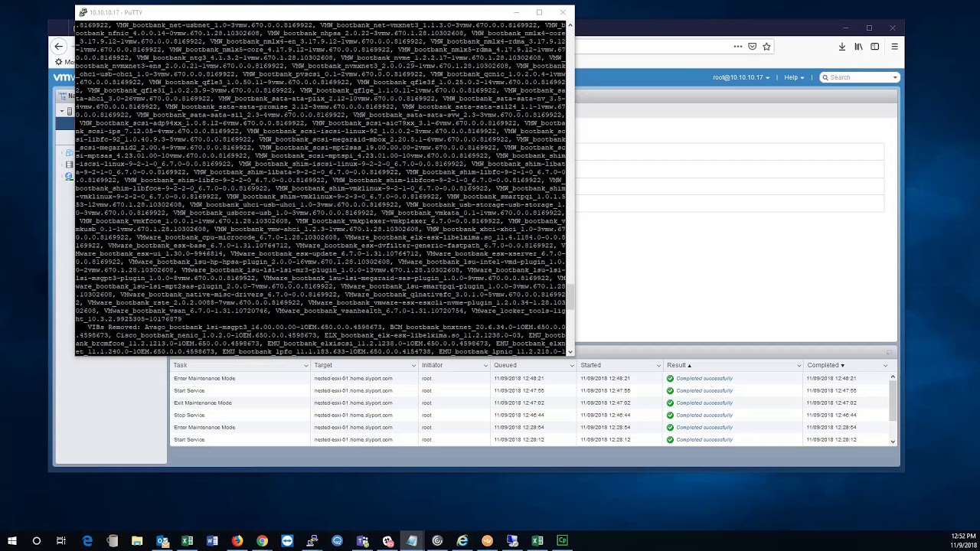Open Firefox page actions three-dot menu
980x551 pixels.
[738, 47]
